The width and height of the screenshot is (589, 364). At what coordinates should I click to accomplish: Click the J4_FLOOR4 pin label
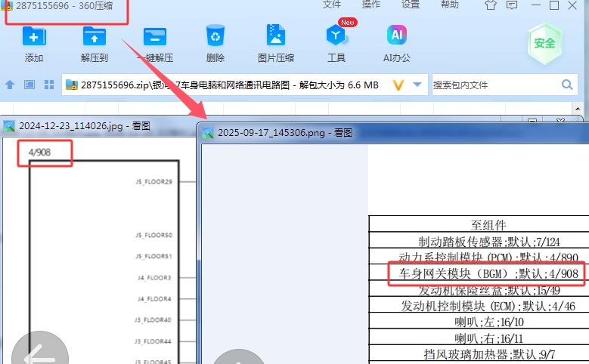[154, 299]
